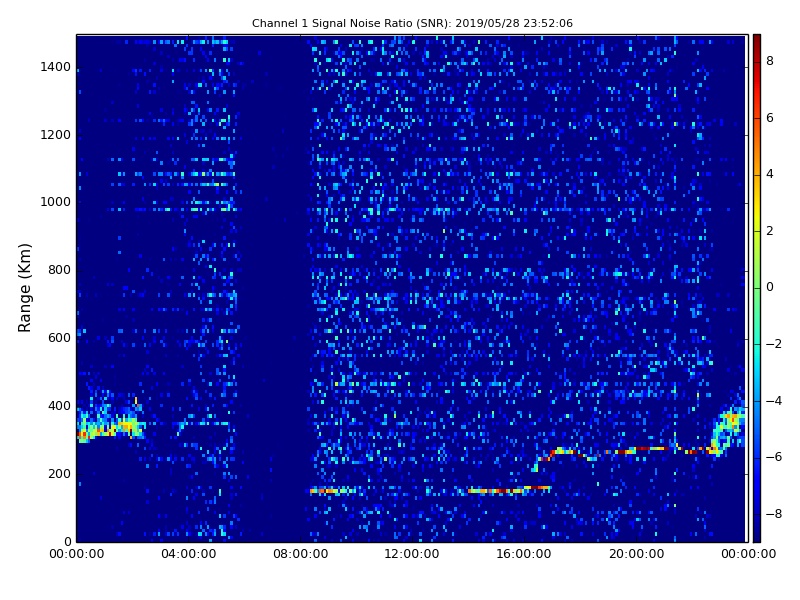Click the dark red top of the colorbar
The width and height of the screenshot is (800, 600).
click(757, 42)
